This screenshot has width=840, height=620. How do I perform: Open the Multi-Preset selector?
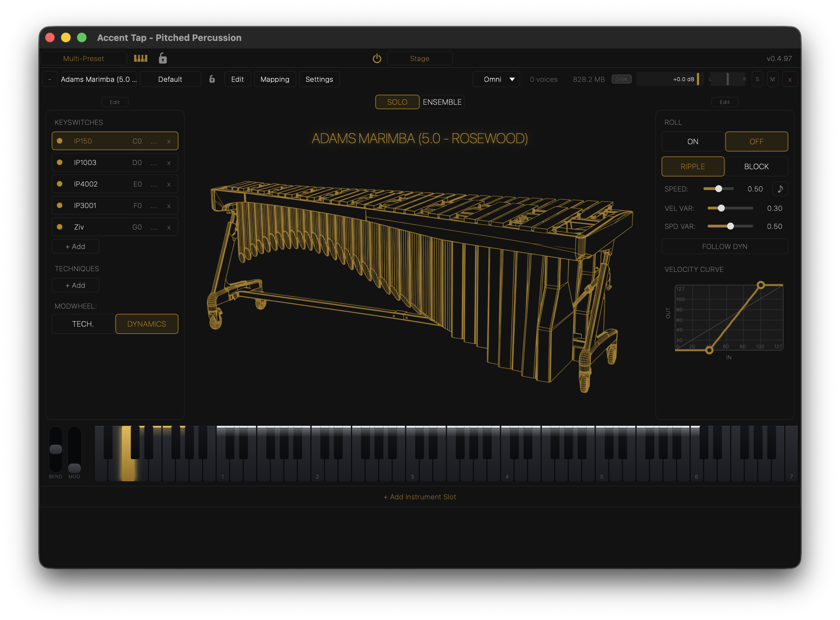pos(84,58)
